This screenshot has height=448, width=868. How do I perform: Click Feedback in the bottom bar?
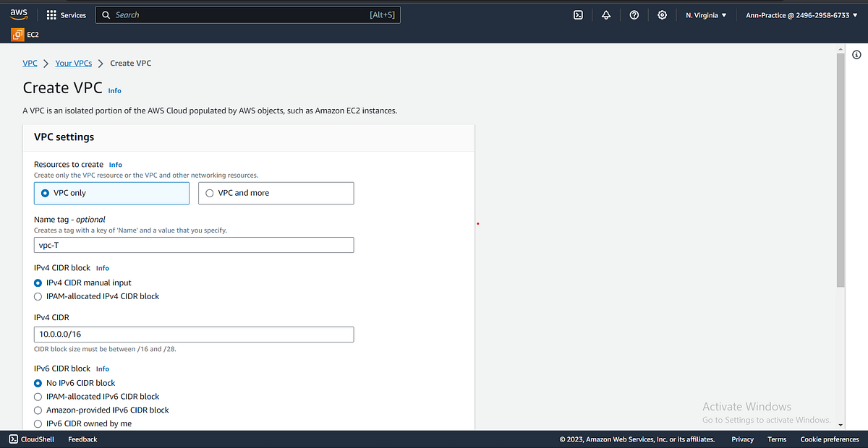[82, 439]
